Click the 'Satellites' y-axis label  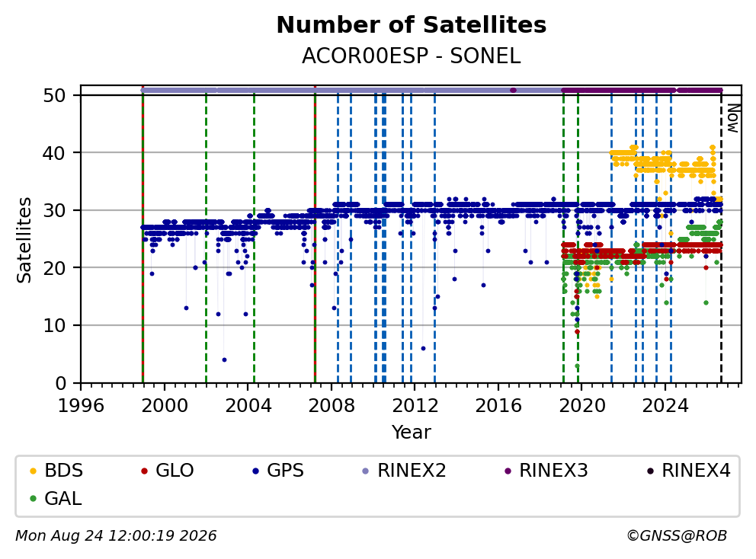[24, 240]
